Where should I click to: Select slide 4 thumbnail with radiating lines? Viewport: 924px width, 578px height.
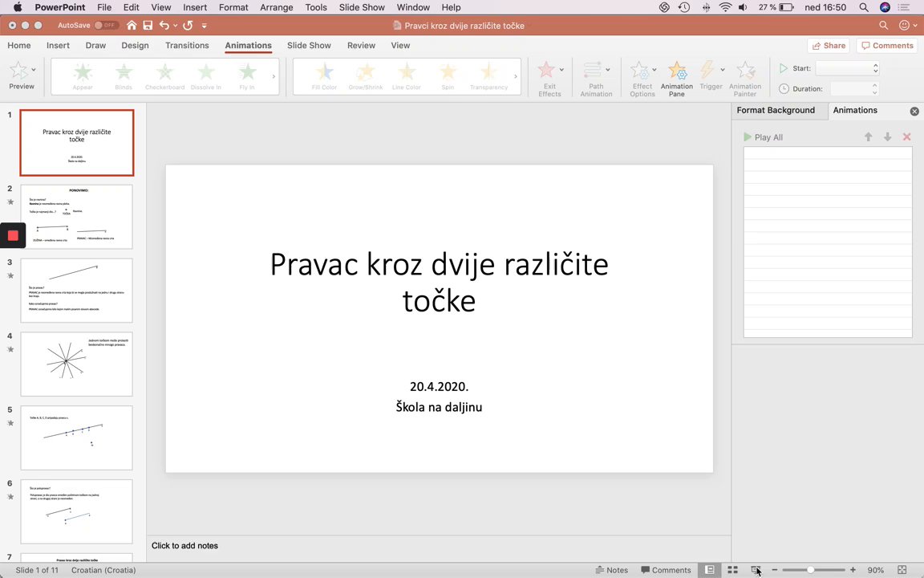[77, 364]
